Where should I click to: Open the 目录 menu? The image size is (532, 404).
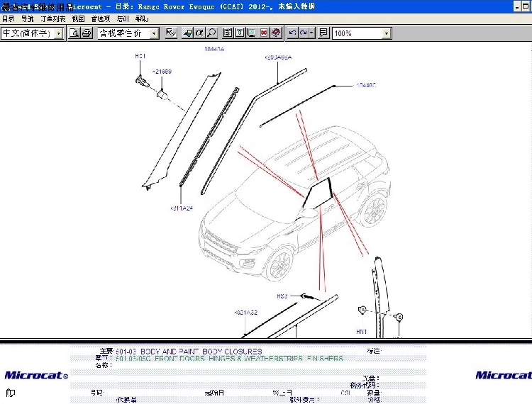click(x=9, y=18)
